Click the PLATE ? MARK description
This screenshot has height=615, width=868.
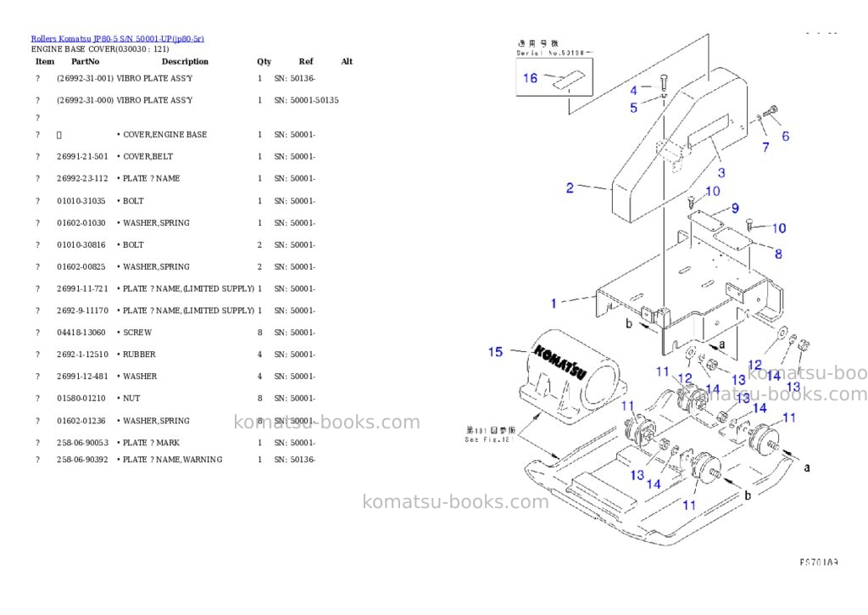pos(151,443)
